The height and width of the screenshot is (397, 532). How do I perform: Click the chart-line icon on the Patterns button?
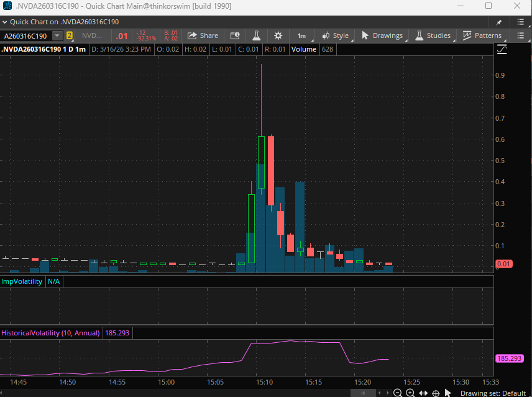467,35
